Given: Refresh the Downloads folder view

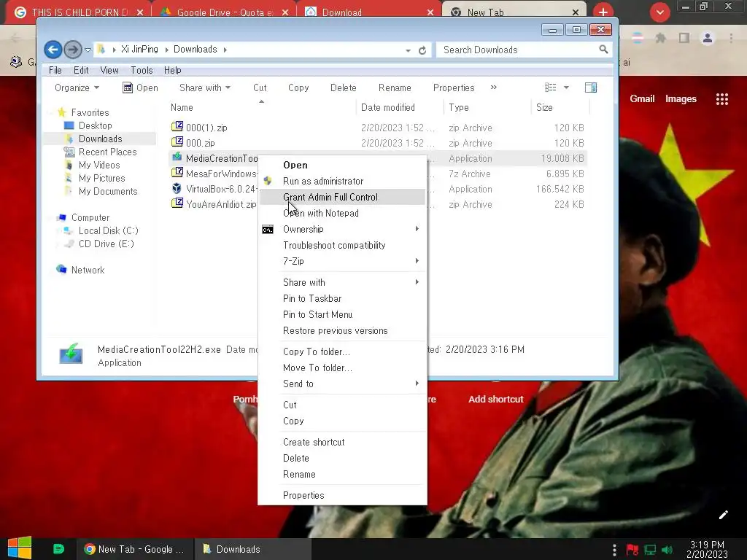Looking at the screenshot, I should [x=422, y=50].
